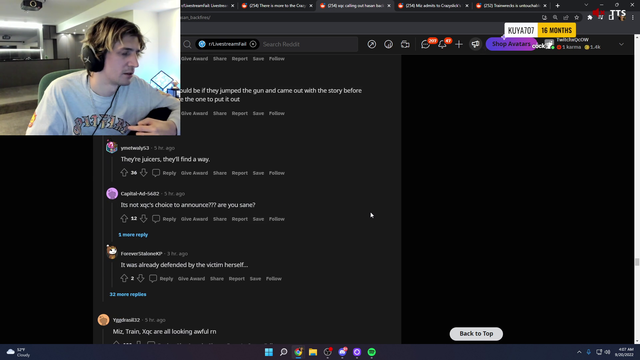This screenshot has height=360, width=640.
Task: Open ForeverStaloneKP's avatar
Action: 112,253
